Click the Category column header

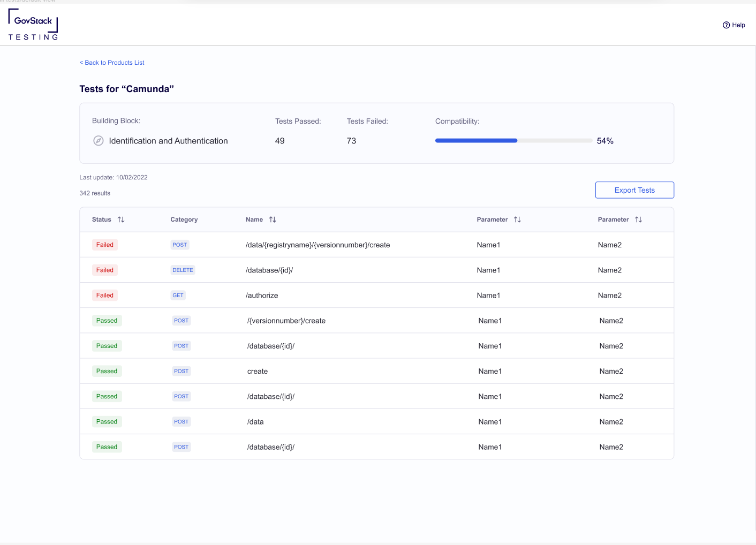pos(184,219)
